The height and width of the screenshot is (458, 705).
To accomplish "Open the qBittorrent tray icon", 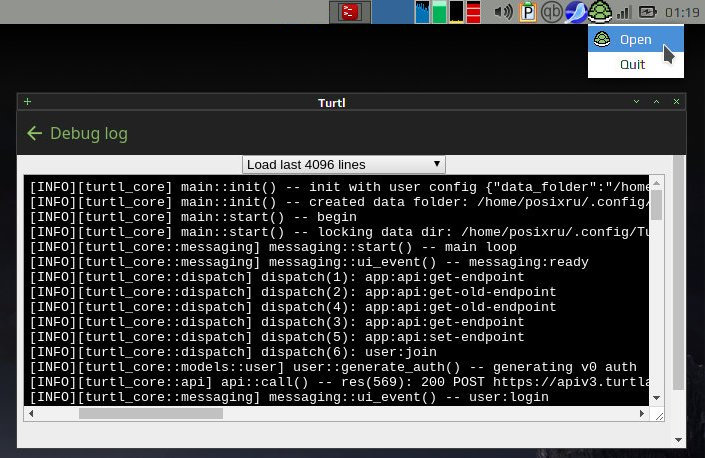I will pyautogui.click(x=551, y=12).
